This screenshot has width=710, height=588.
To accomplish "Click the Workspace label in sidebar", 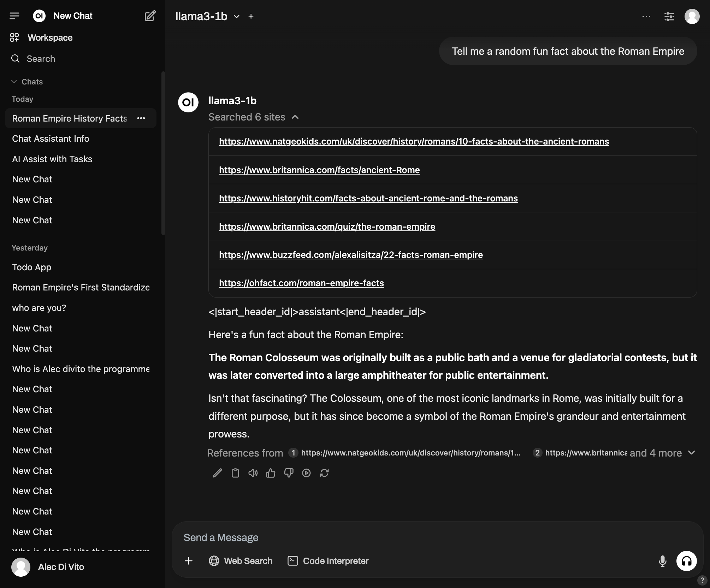I will pos(50,37).
